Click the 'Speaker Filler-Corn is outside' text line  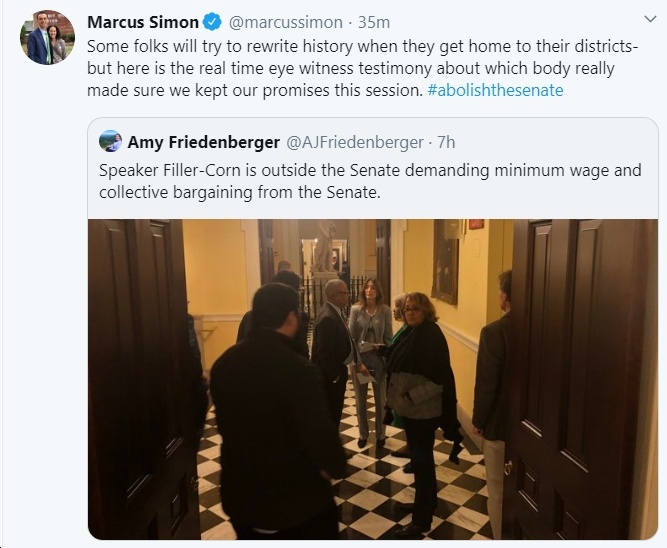[x=370, y=170]
